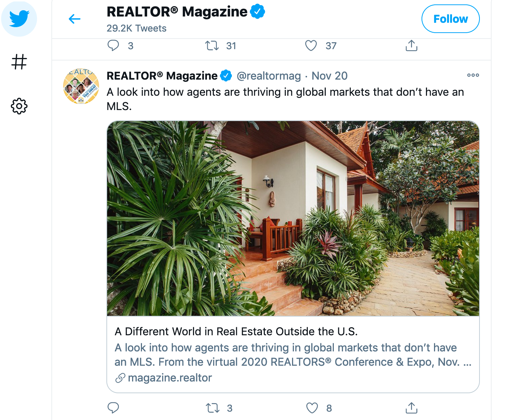This screenshot has height=420, width=507.
Task: Like the tweet with 37 likes
Action: point(311,45)
